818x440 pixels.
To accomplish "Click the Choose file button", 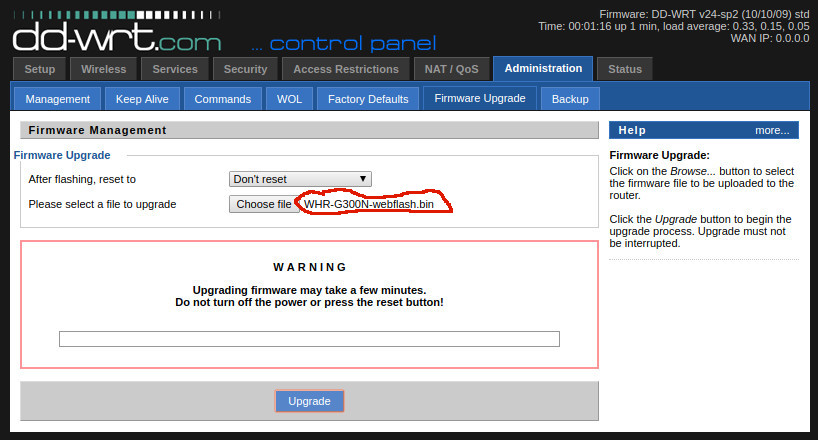I will (264, 204).
